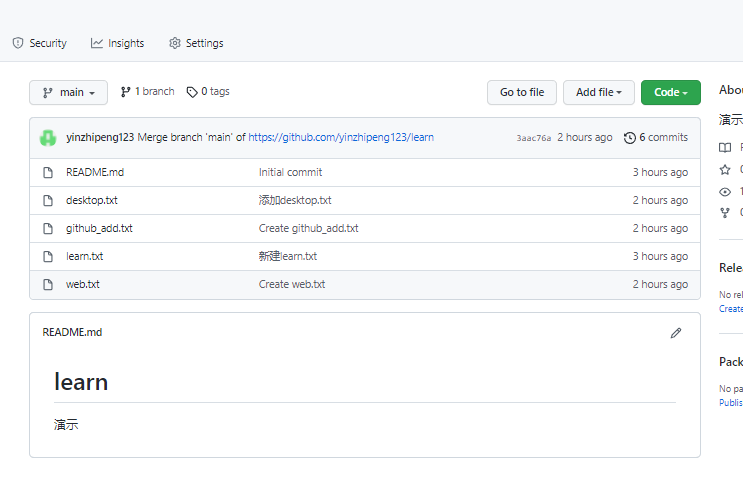Open the 新建learn.txt commit message
The height and width of the screenshot is (481, 743).
[x=288, y=256]
